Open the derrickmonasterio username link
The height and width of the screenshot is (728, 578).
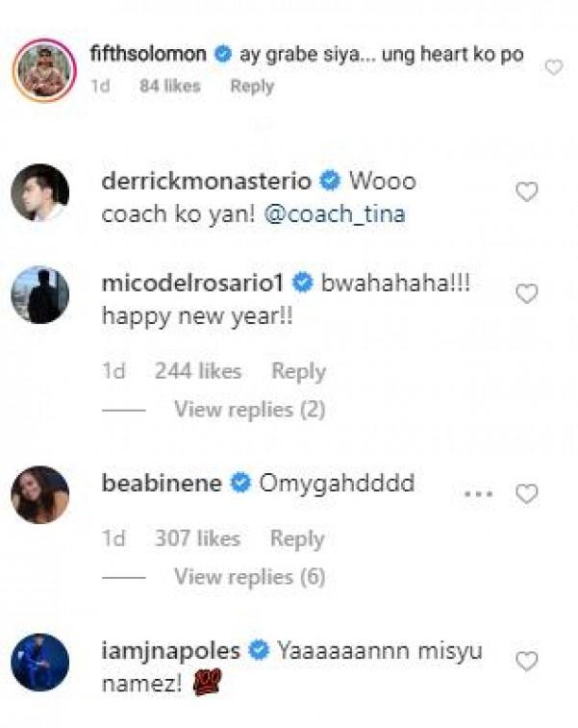(x=206, y=182)
